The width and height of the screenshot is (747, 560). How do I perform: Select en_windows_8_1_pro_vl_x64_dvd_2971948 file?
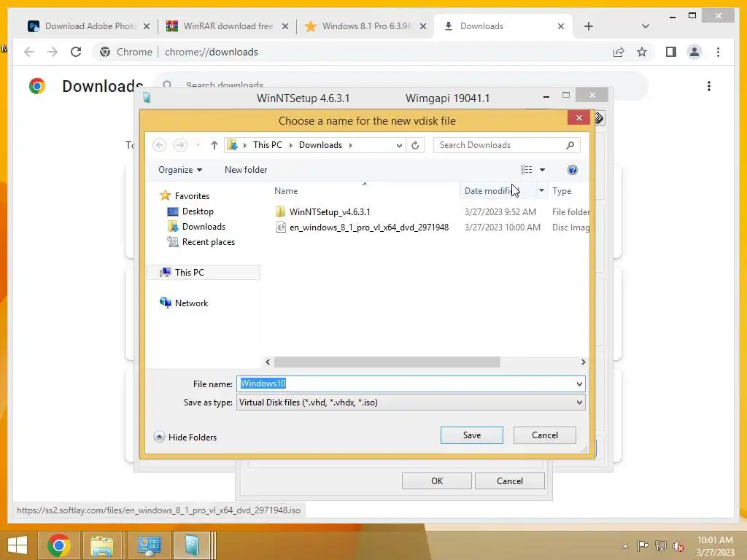368,227
